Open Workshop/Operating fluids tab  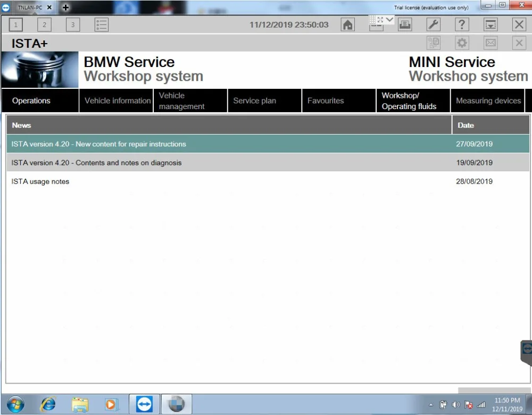click(x=413, y=101)
